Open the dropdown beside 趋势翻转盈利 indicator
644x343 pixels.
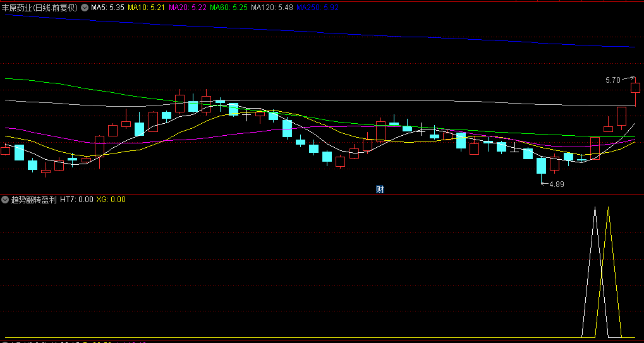(5, 200)
